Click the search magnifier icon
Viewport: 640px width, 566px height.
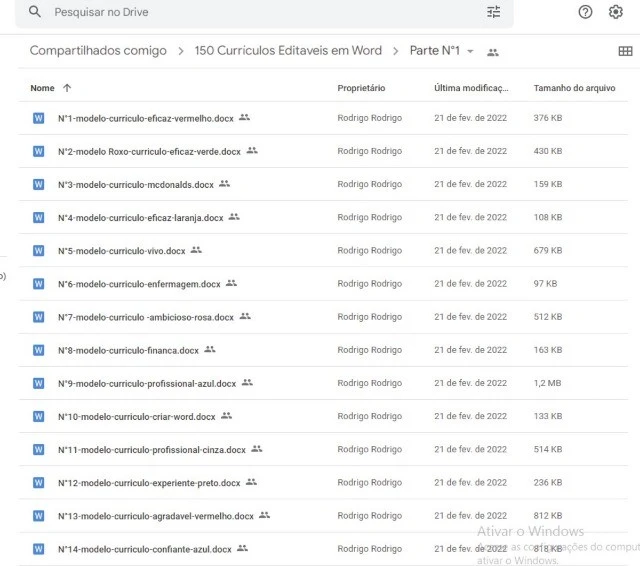point(35,12)
